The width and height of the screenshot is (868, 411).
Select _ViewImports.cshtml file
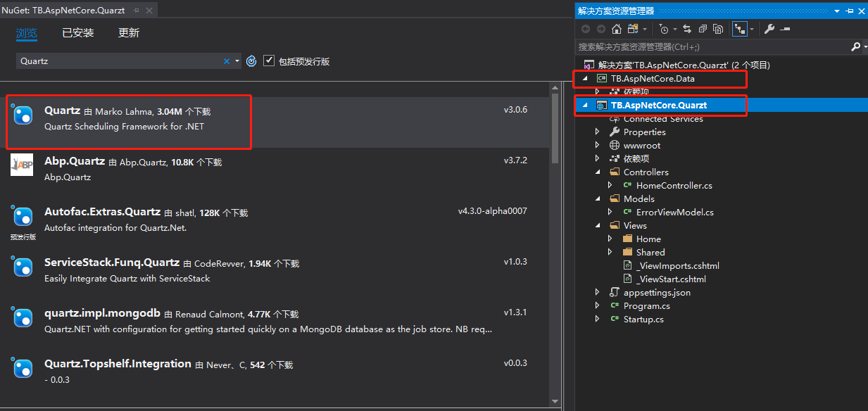(678, 266)
